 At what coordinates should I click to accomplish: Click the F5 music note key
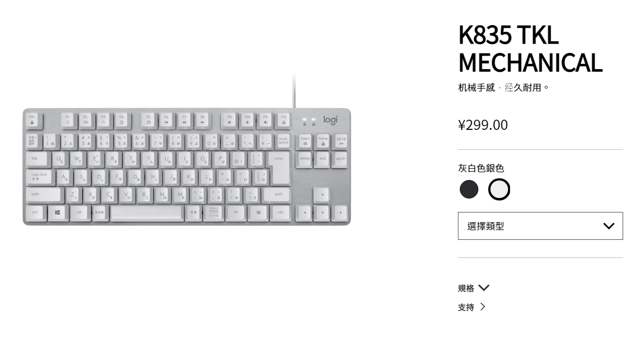(x=148, y=120)
